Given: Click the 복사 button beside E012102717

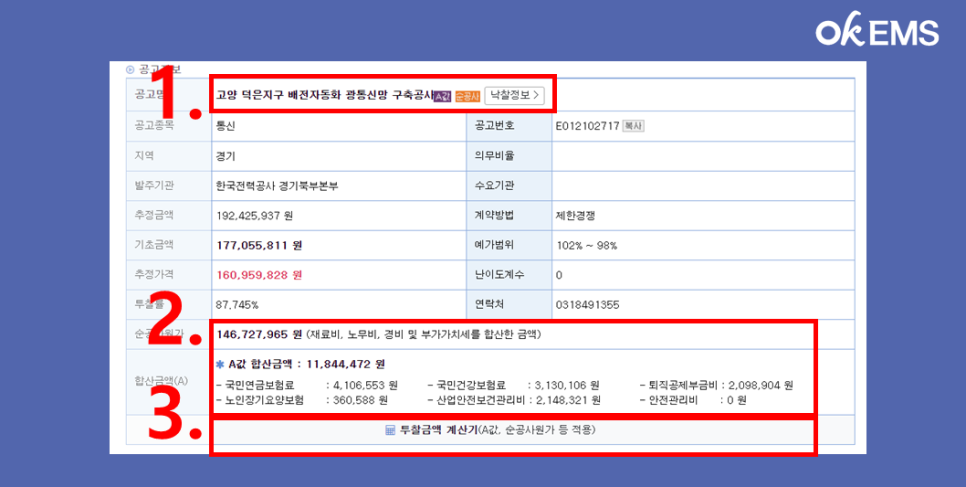Looking at the screenshot, I should tap(633, 126).
